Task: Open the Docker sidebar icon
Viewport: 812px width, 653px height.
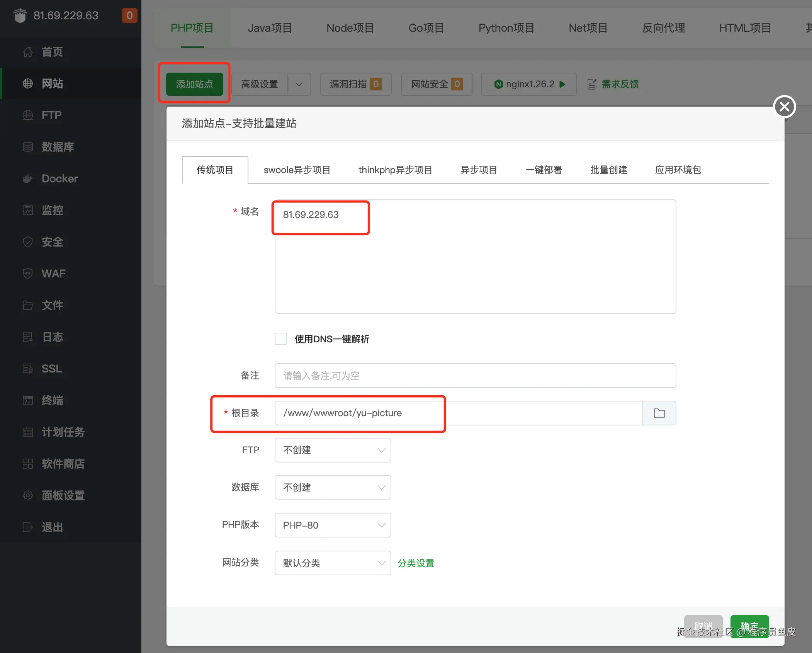Action: point(28,179)
